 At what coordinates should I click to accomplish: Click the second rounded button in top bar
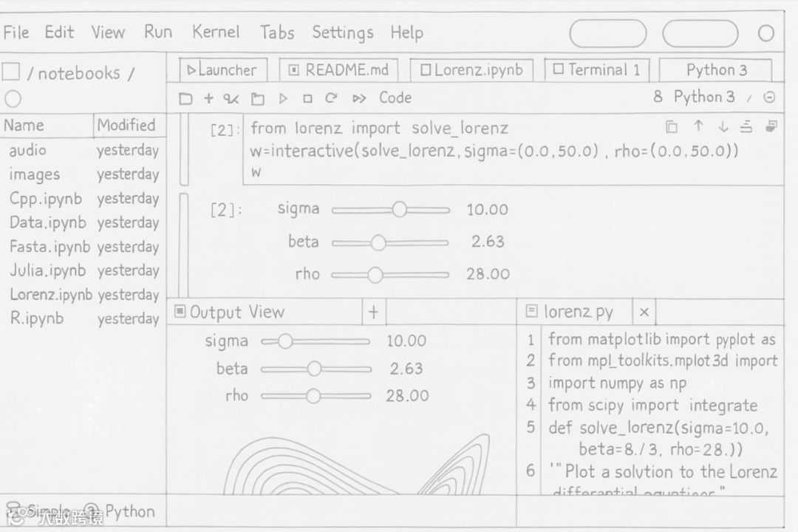point(700,33)
